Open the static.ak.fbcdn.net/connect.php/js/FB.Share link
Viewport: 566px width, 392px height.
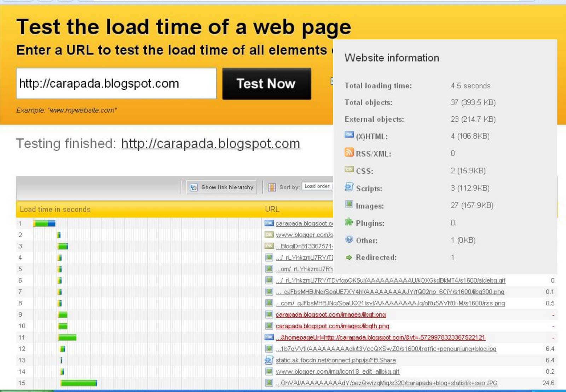(x=336, y=360)
